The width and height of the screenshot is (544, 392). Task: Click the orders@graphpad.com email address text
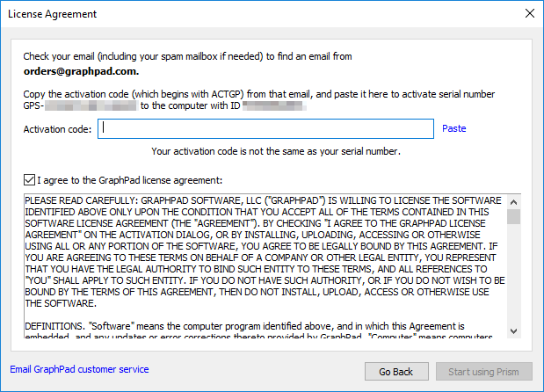(81, 71)
